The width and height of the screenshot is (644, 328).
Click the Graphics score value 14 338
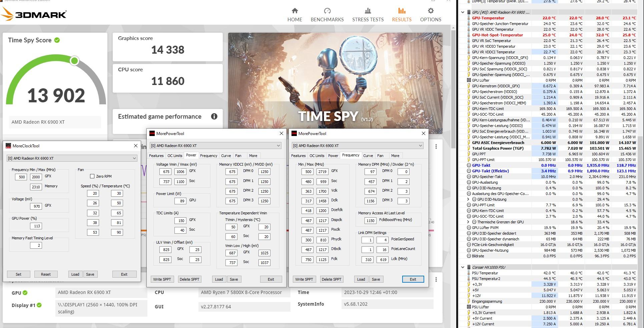click(168, 50)
